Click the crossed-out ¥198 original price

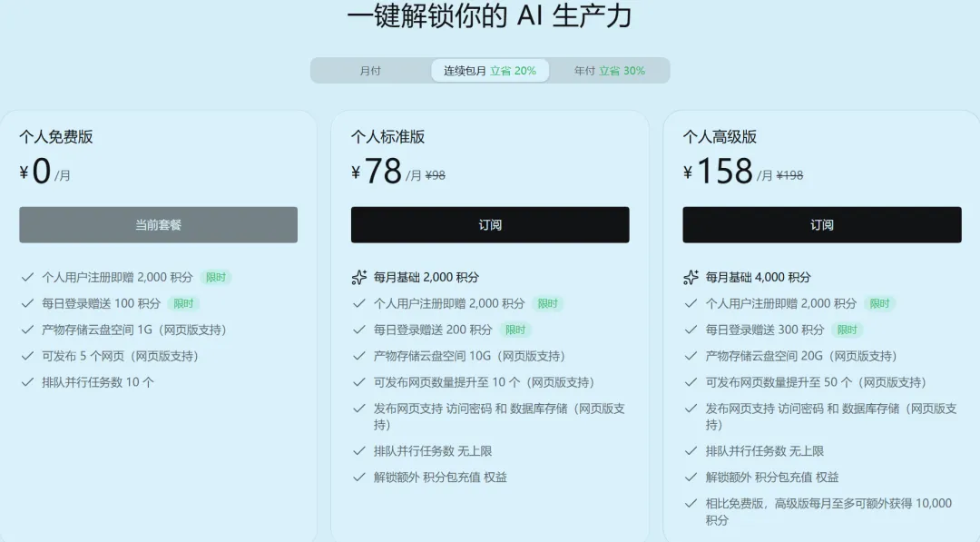[789, 175]
